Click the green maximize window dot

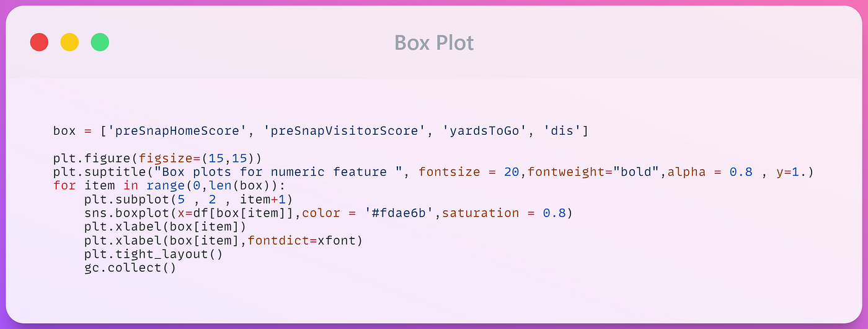tap(100, 42)
